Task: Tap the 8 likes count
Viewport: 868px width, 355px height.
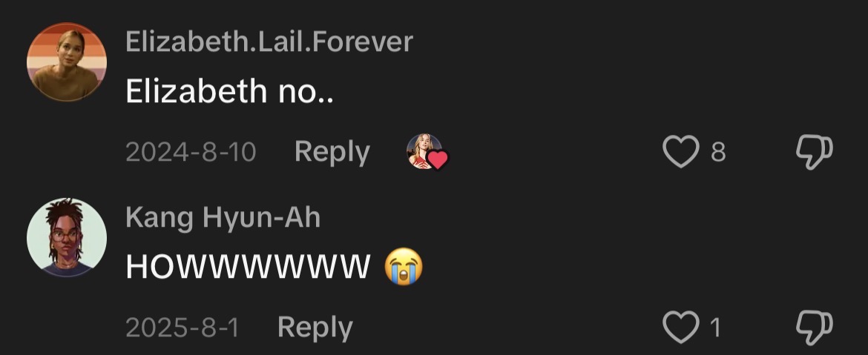Action: [718, 151]
